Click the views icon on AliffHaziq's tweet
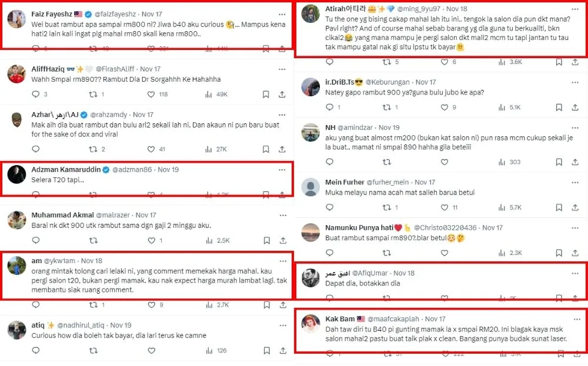This screenshot has width=588, height=366. [209, 94]
